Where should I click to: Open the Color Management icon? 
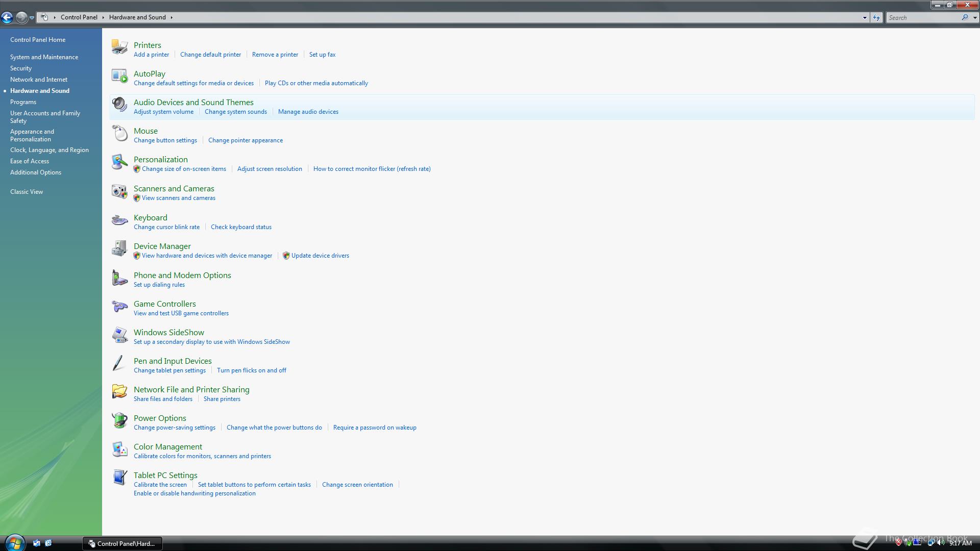[x=119, y=449]
